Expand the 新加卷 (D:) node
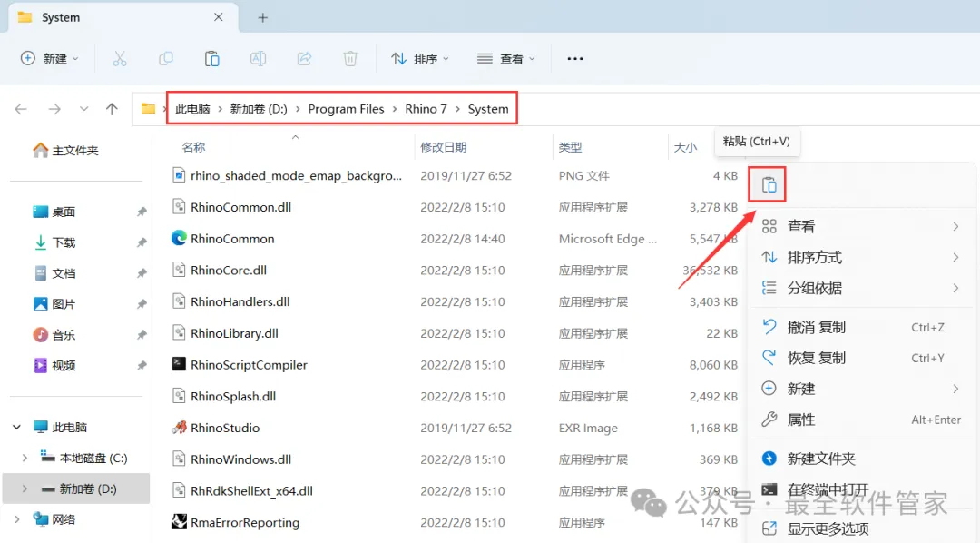The width and height of the screenshot is (980, 543). click(25, 489)
